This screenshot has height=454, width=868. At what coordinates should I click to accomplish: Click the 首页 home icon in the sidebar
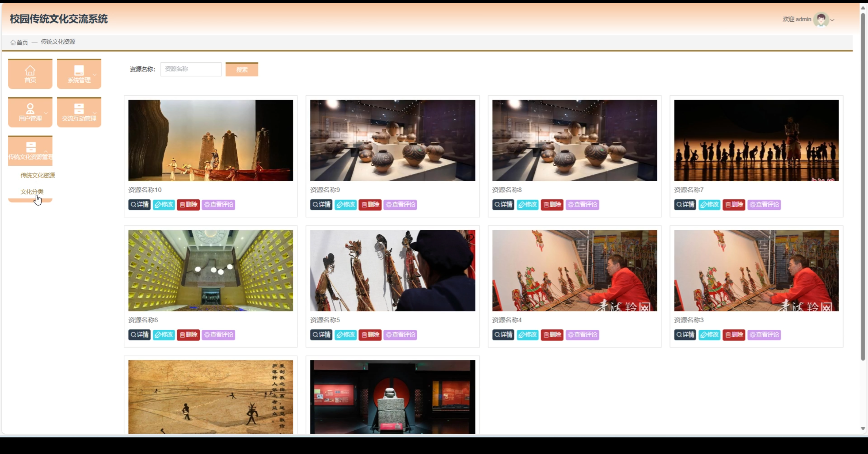pos(30,70)
